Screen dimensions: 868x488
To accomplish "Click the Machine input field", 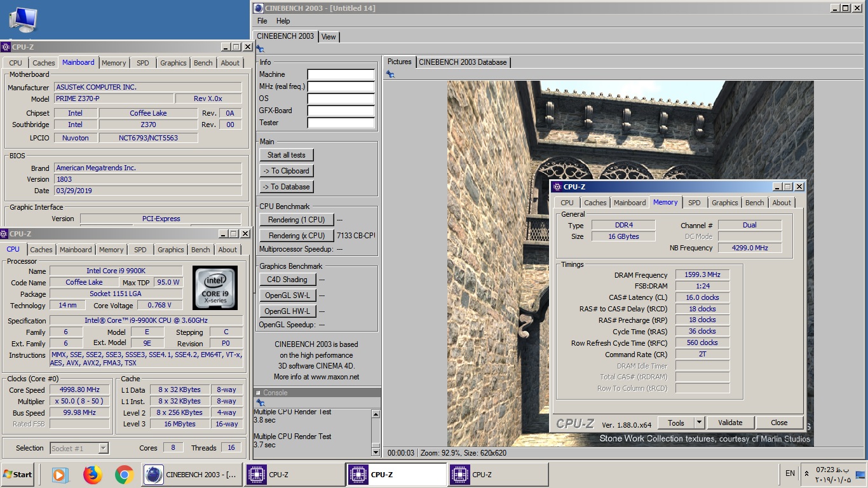I will (341, 74).
